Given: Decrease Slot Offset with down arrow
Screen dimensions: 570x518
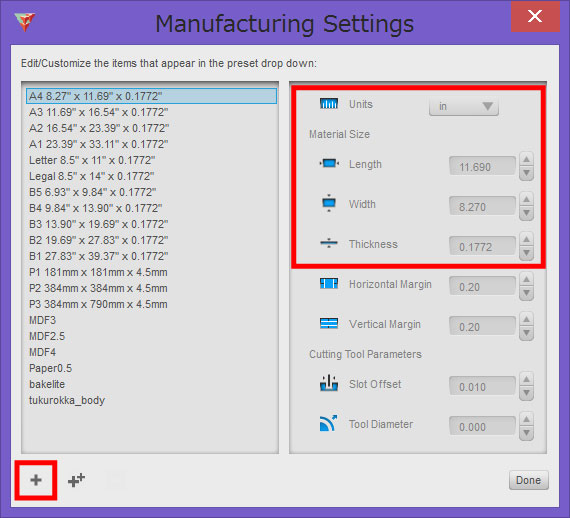Looking at the screenshot, I should (526, 393).
